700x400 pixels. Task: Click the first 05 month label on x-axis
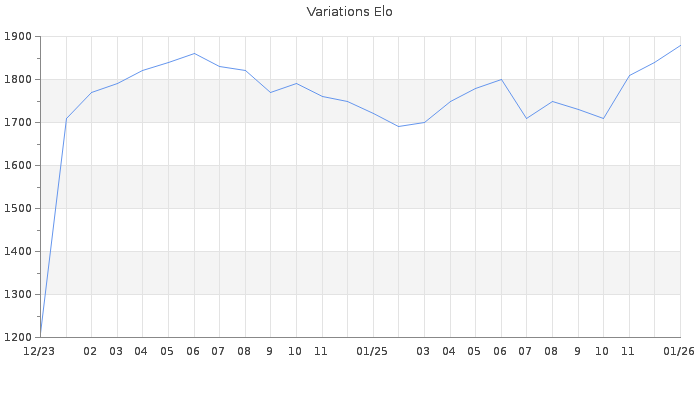[168, 352]
